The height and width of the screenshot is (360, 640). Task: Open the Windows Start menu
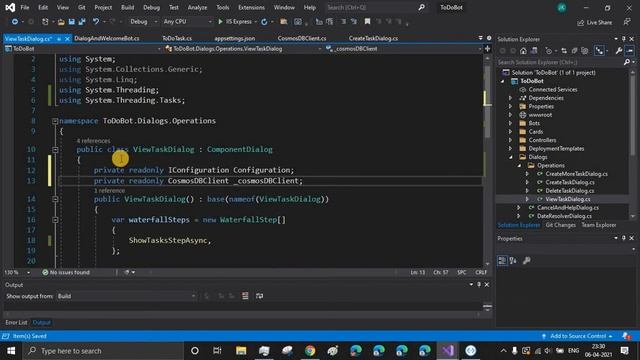point(11,351)
